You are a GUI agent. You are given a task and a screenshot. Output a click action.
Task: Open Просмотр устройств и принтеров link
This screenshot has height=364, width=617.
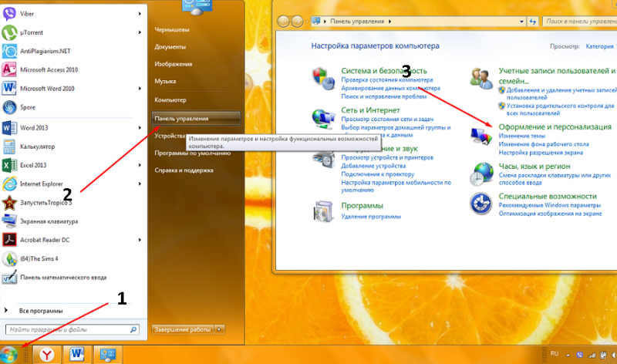click(x=387, y=157)
